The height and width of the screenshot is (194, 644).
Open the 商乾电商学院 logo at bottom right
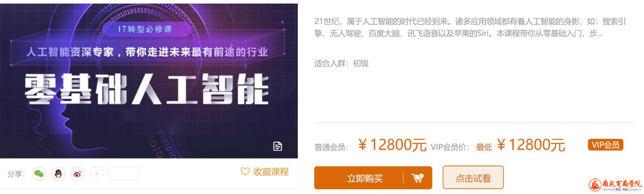point(615,184)
